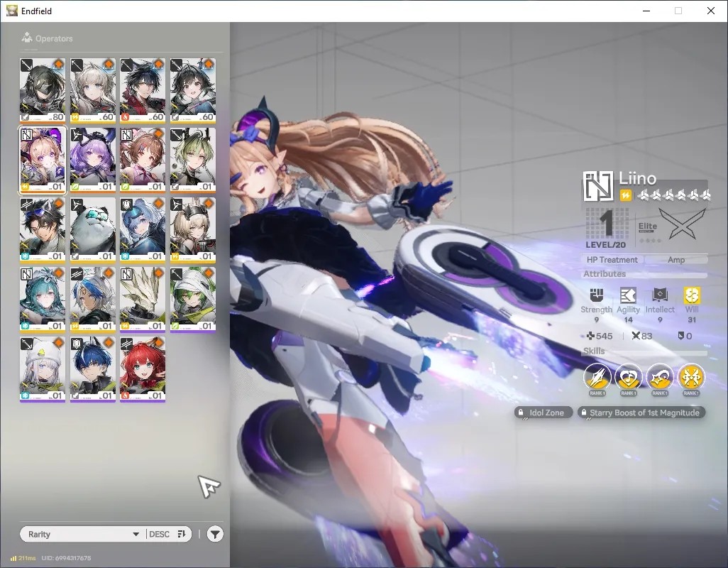Select the Amp tag

click(676, 260)
